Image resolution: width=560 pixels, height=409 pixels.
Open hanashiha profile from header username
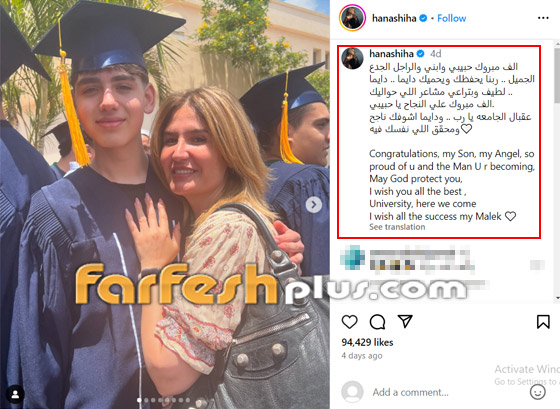pos(394,18)
